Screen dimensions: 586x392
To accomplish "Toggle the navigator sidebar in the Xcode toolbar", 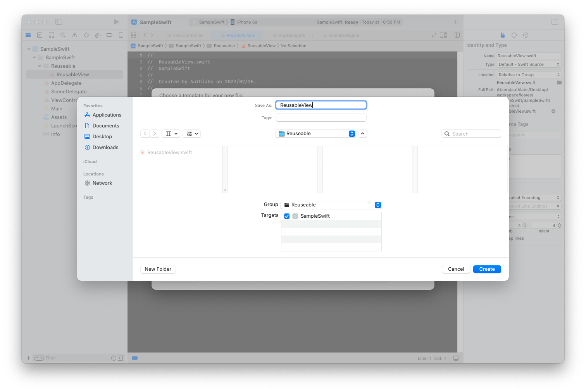I will pyautogui.click(x=59, y=22).
